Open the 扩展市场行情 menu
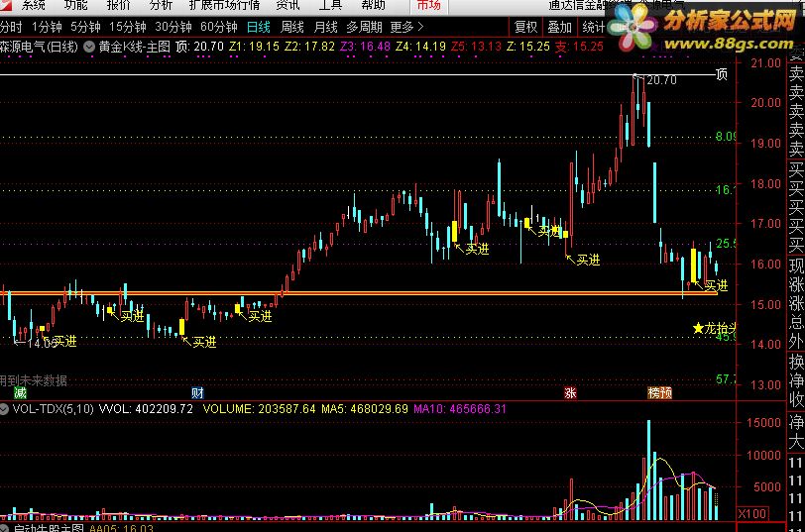The width and height of the screenshot is (805, 532). click(x=224, y=5)
